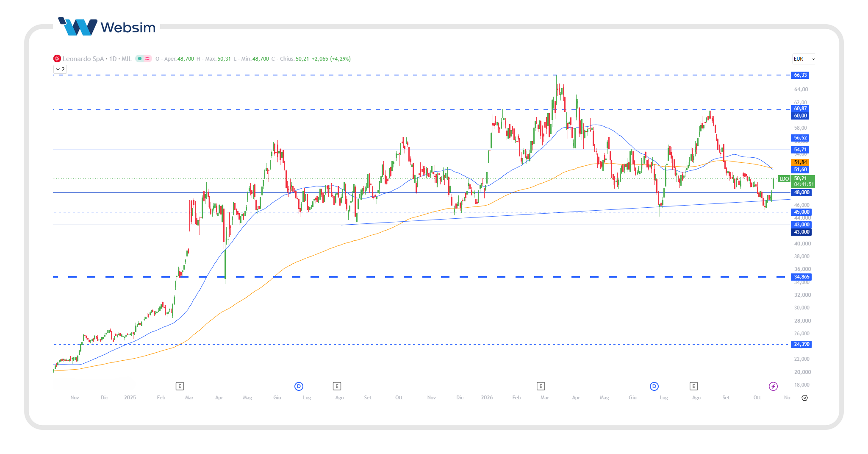Click the 2025 year label on time axis

tap(130, 398)
